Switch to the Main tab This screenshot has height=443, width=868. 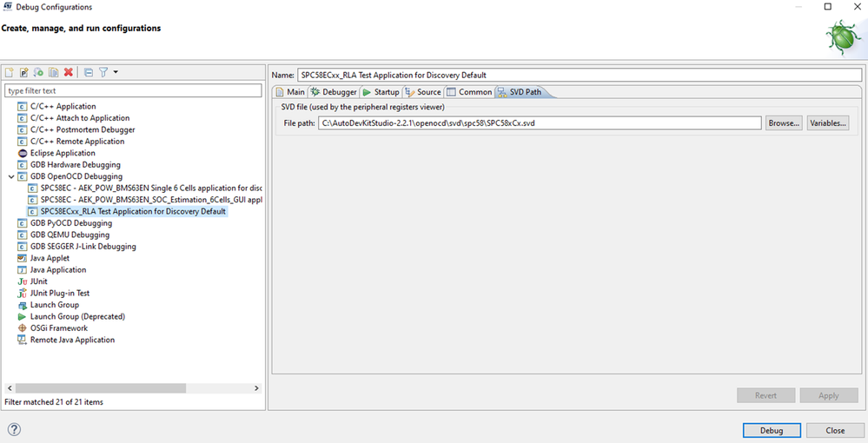tap(290, 92)
